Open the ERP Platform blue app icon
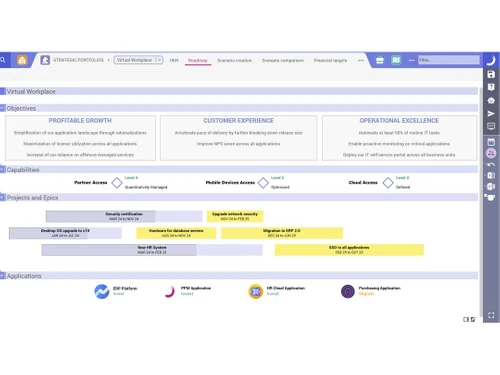Screen dimensions: 500x375 tap(102, 291)
